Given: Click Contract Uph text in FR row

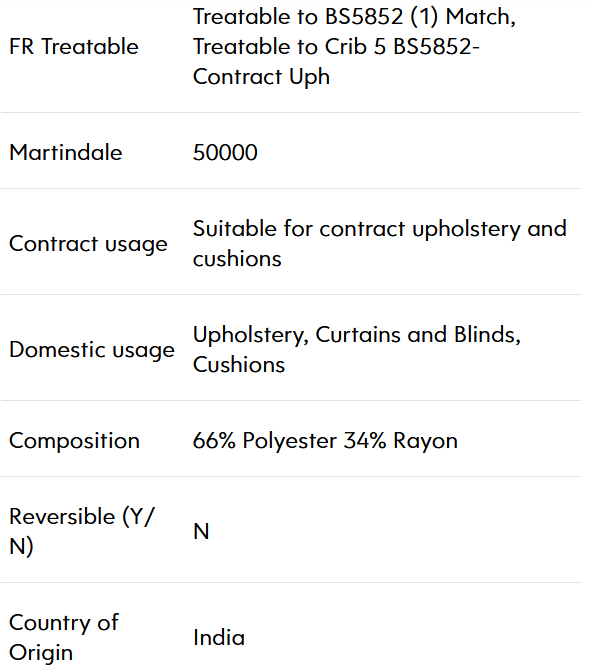Looking at the screenshot, I should (x=261, y=77).
